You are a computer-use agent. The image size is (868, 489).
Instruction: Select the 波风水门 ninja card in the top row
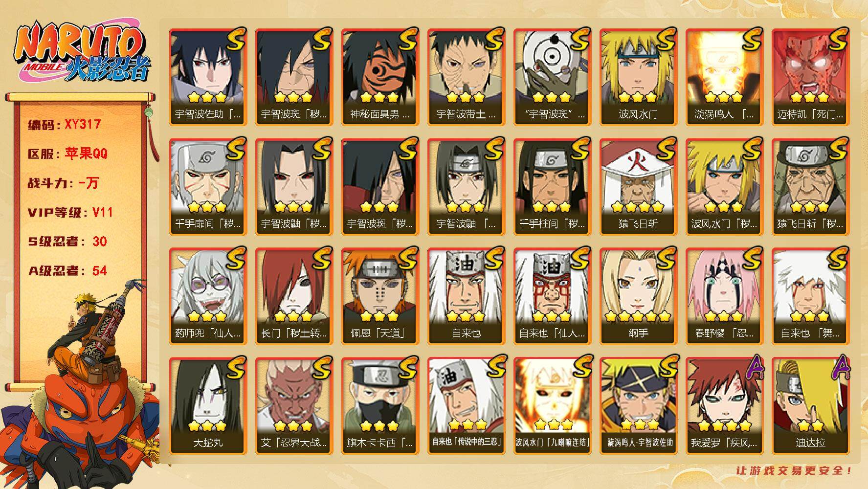click(x=638, y=77)
